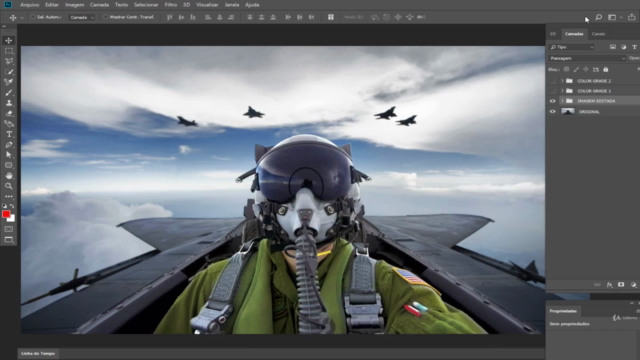640x360 pixels.
Task: Add layer mask at panel bottom
Action: (x=621, y=284)
